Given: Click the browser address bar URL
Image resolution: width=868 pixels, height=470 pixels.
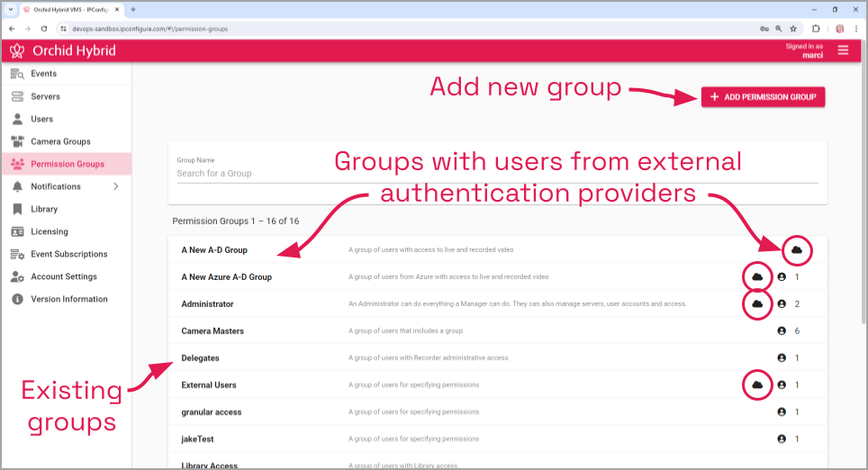Looking at the screenshot, I should pyautogui.click(x=150, y=29).
